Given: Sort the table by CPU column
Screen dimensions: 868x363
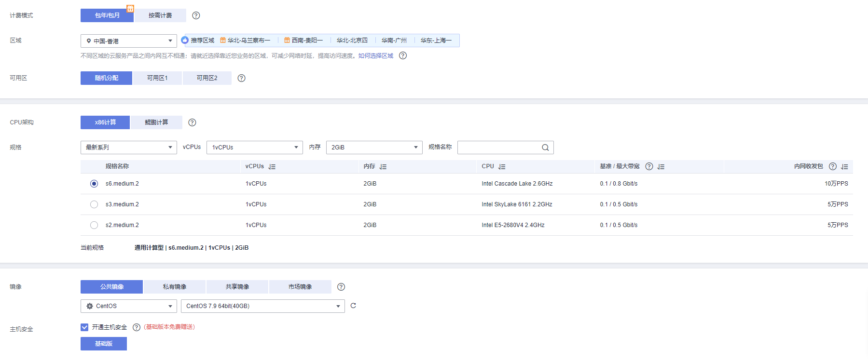Looking at the screenshot, I should (502, 167).
